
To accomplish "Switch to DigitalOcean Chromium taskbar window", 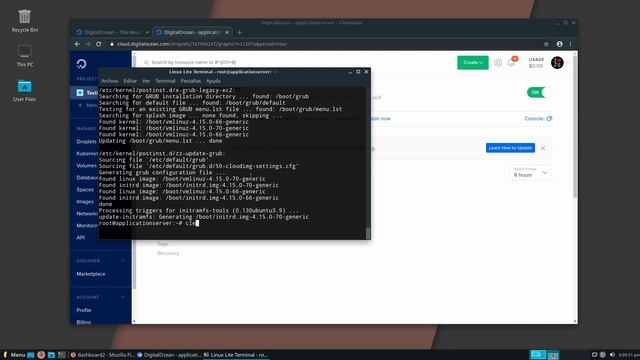I will point(169,355).
